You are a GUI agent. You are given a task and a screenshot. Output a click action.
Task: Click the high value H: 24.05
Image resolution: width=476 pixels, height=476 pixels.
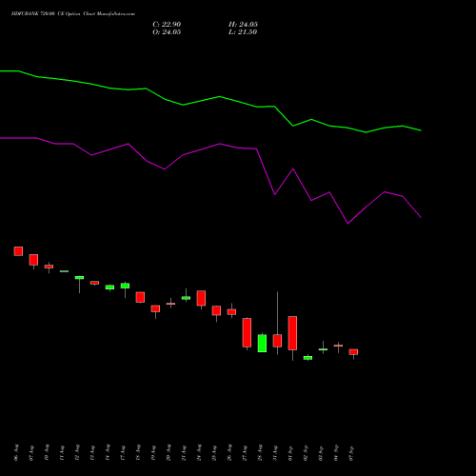click(243, 25)
